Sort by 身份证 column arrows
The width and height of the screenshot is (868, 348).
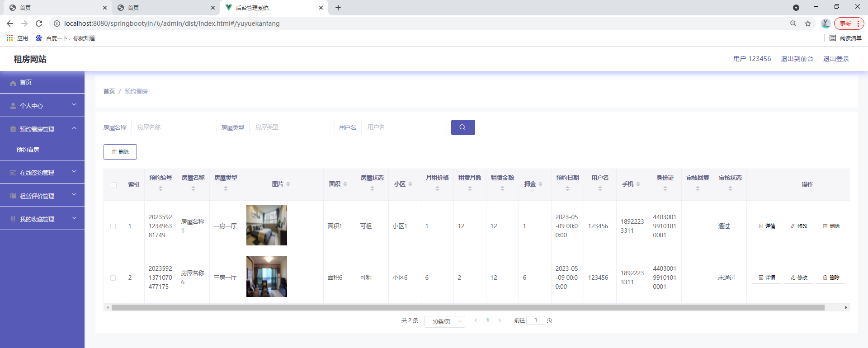[665, 188]
